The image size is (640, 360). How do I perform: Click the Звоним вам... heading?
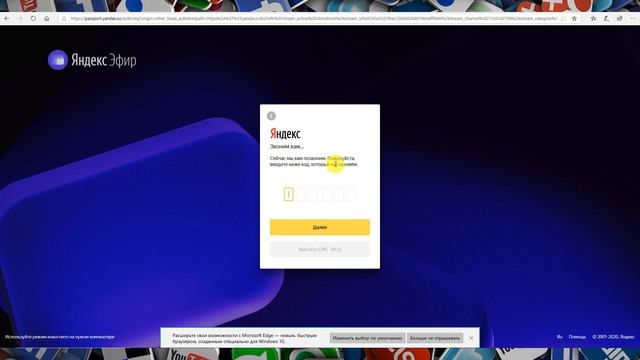pyautogui.click(x=287, y=146)
